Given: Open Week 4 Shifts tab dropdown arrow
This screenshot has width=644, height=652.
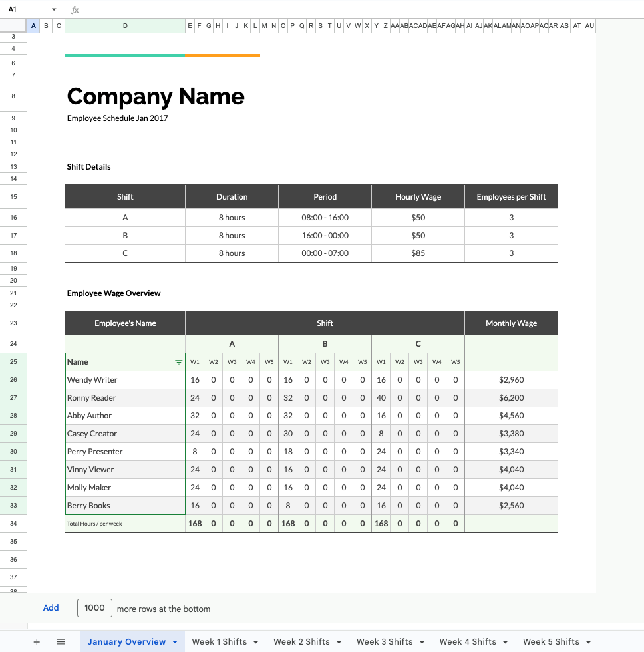Looking at the screenshot, I should 505,643.
